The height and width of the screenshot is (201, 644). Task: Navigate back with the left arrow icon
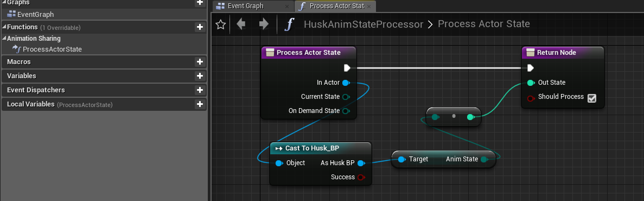241,24
